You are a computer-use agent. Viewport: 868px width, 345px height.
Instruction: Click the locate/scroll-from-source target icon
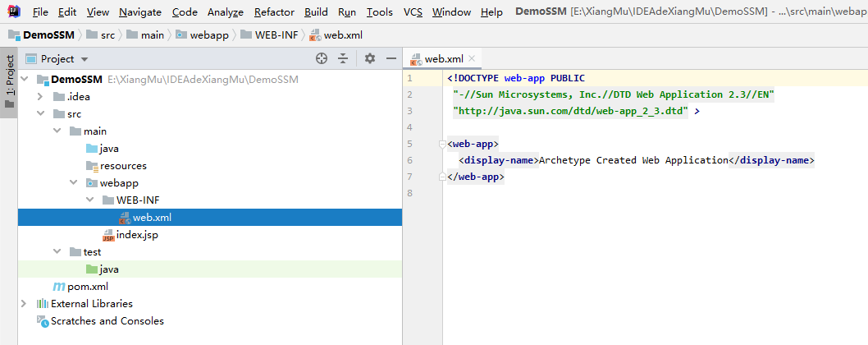point(322,59)
